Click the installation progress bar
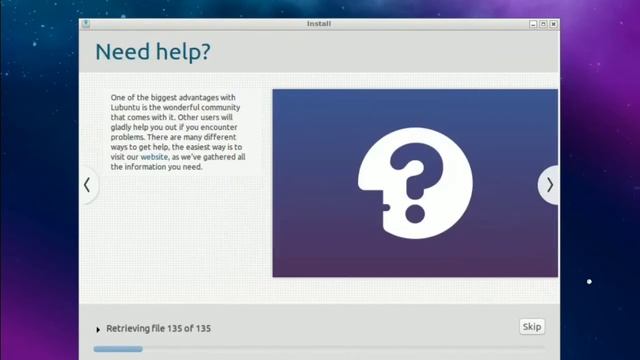This screenshot has height=360, width=640. (x=319, y=349)
